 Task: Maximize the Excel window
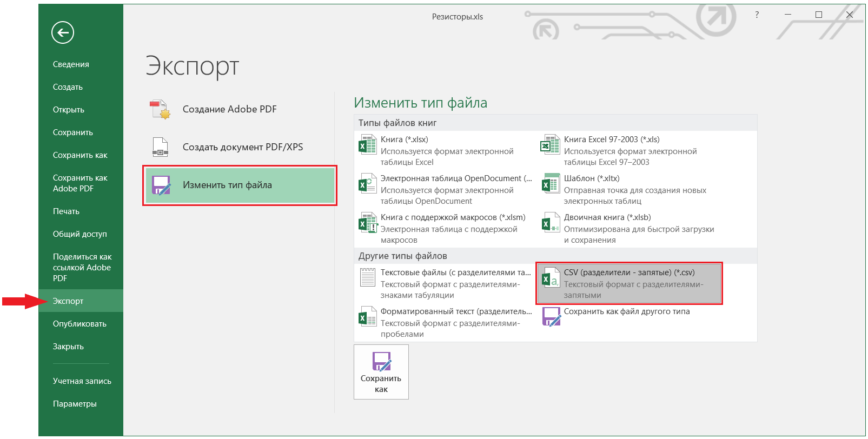(819, 15)
